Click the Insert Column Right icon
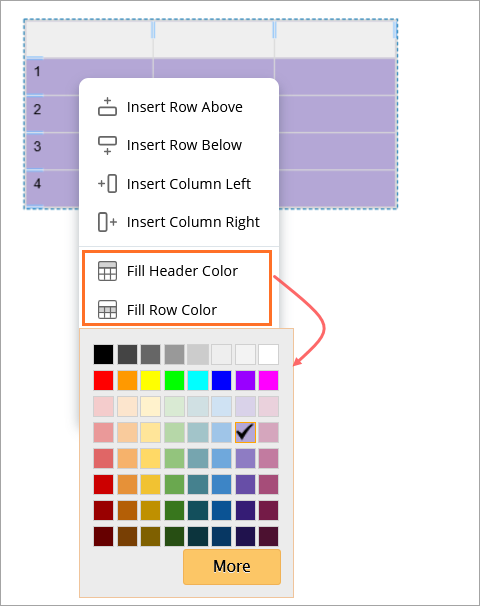The image size is (480, 606). 107,222
